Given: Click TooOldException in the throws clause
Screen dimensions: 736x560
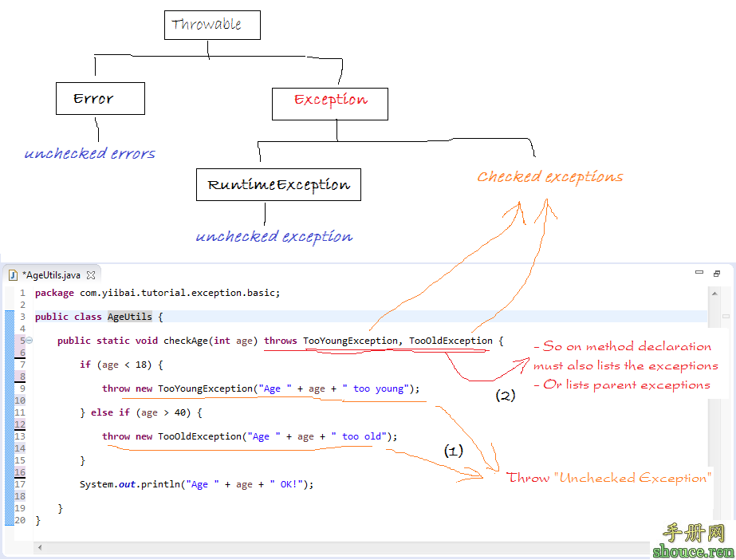Looking at the screenshot, I should (451, 341).
